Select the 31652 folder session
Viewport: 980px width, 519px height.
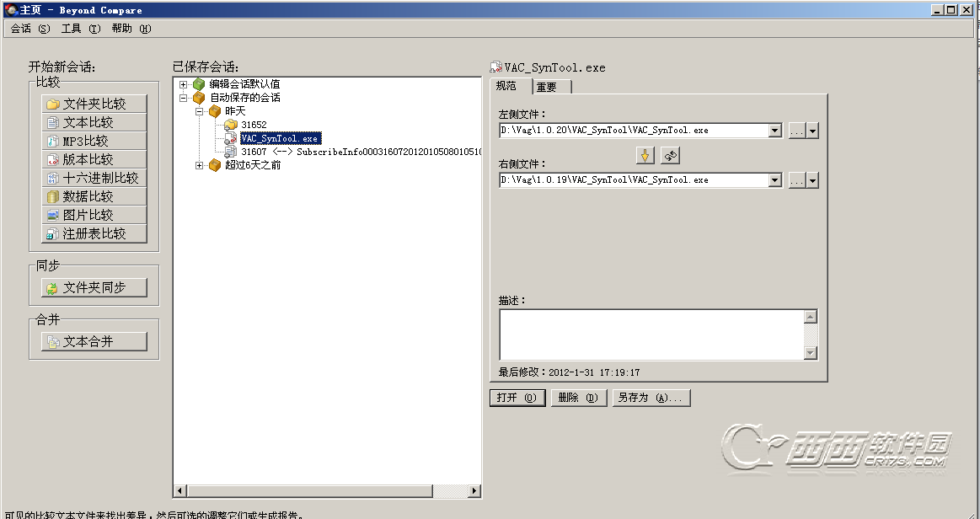point(254,125)
